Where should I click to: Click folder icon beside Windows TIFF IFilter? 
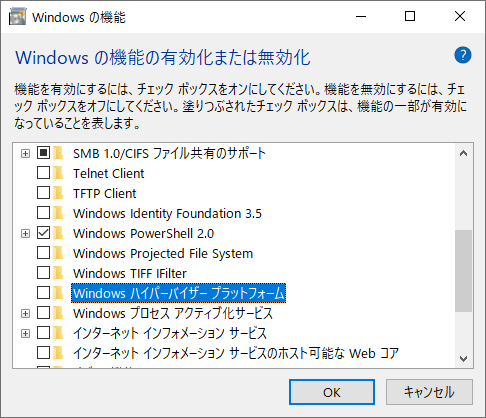click(58, 273)
